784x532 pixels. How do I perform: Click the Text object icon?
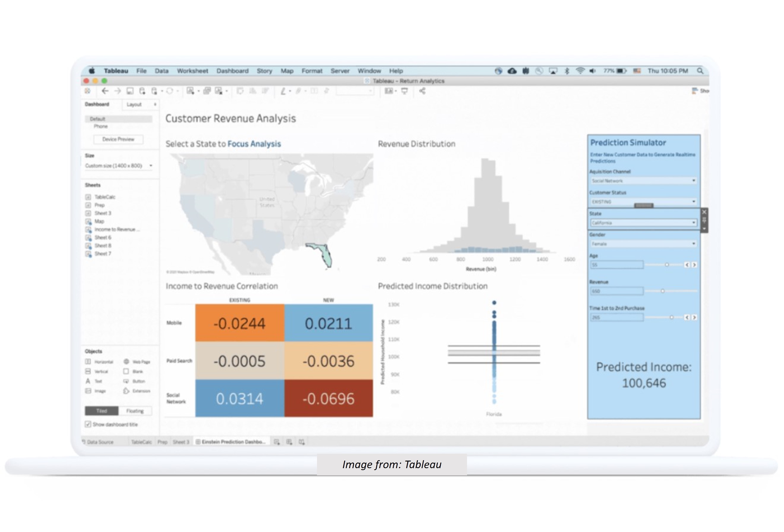[x=88, y=381]
